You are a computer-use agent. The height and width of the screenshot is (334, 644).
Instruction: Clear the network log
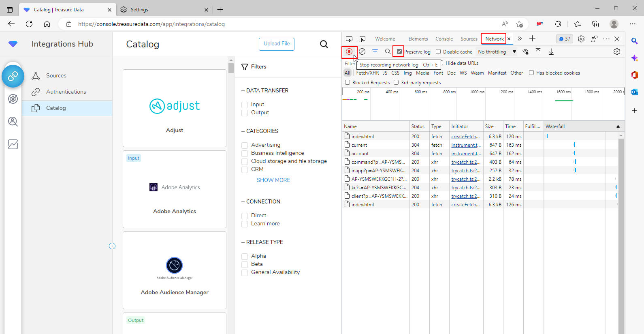[x=363, y=51]
